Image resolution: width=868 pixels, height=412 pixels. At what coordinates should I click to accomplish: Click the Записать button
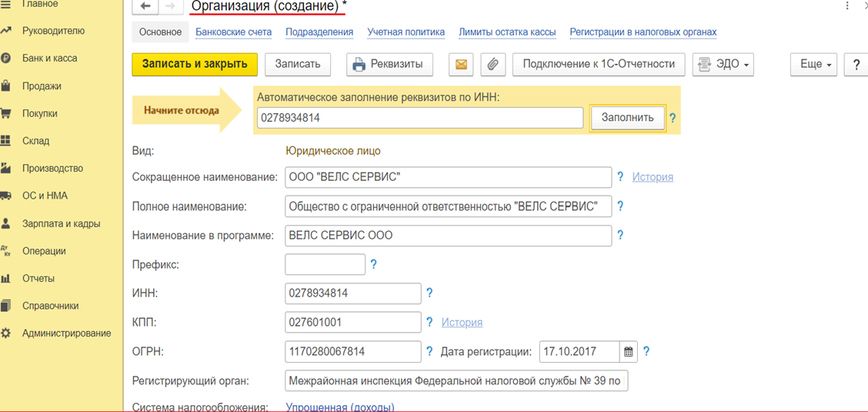tap(298, 64)
